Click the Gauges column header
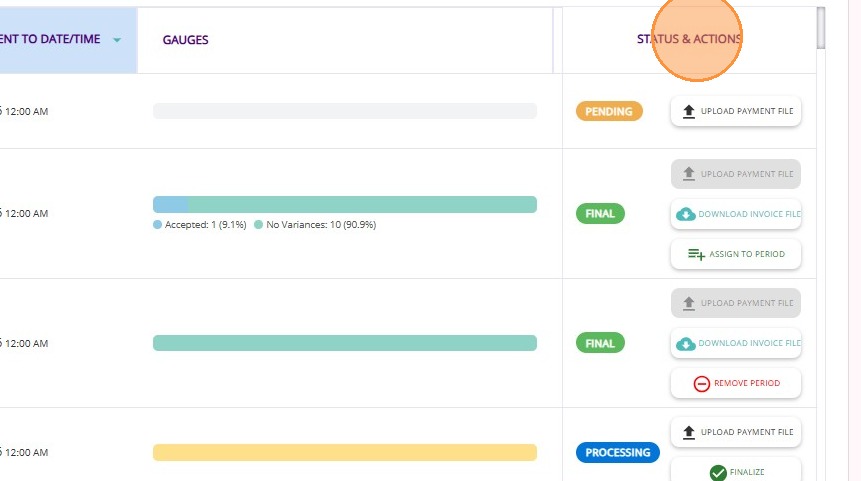This screenshot has height=481, width=861. tap(186, 41)
